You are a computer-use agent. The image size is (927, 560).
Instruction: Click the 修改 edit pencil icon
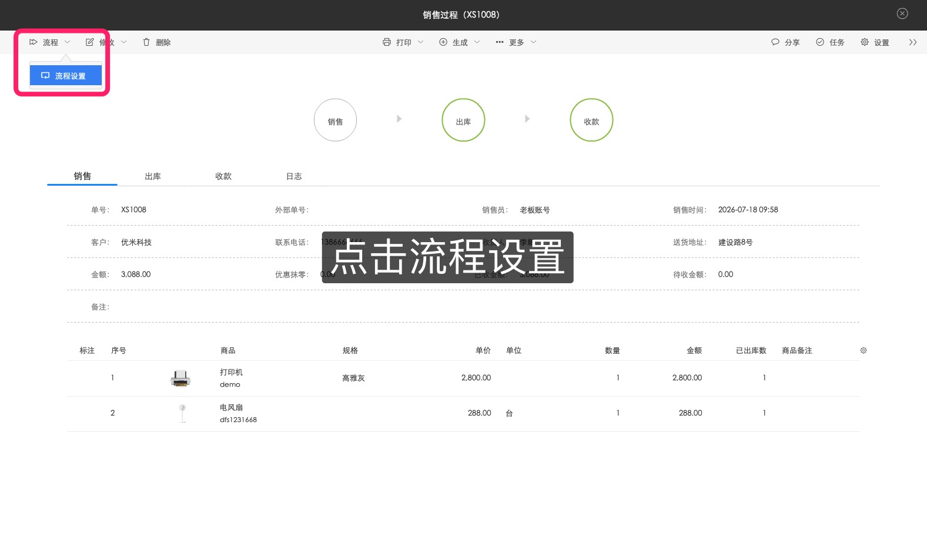click(x=90, y=42)
